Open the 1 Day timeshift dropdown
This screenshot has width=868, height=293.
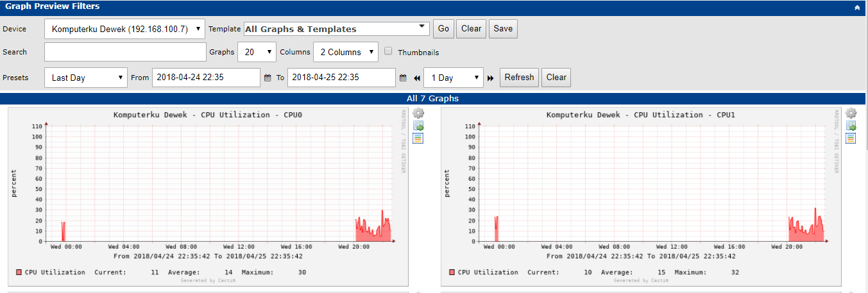(453, 78)
